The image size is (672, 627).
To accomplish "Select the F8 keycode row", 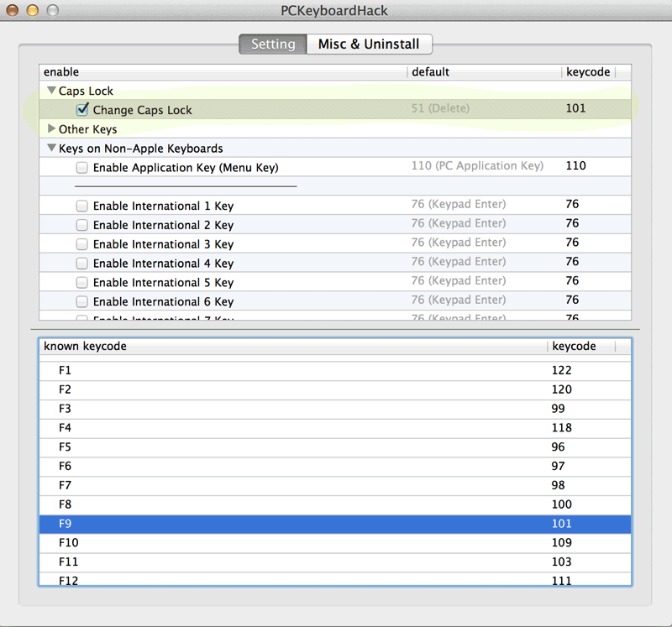I will coord(335,504).
